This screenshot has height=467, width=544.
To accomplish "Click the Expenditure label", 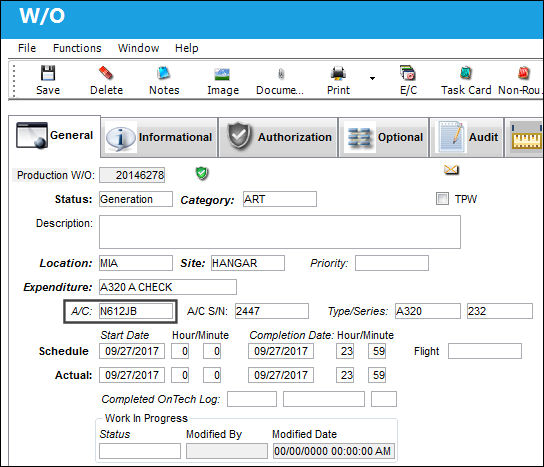I will pos(58,287).
